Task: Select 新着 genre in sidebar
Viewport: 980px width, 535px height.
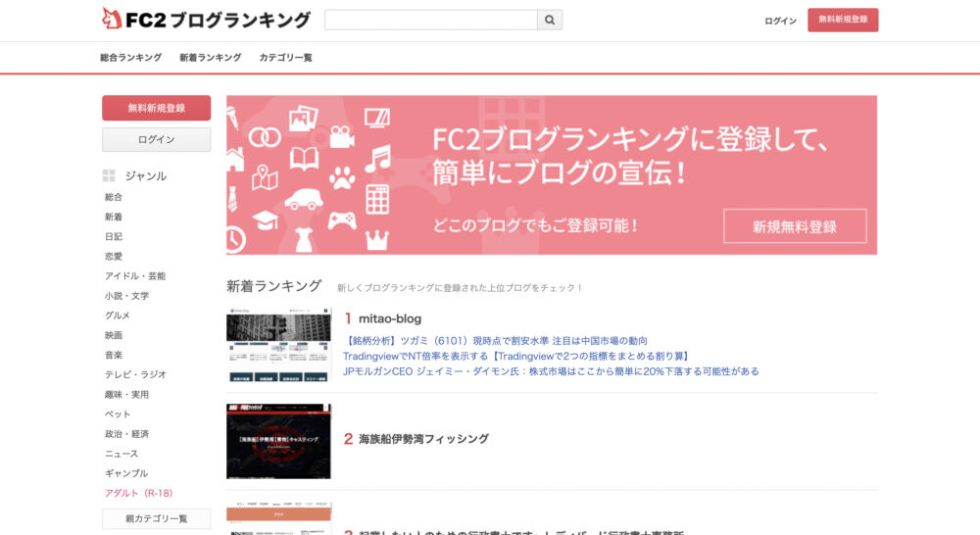Action: pos(114,217)
